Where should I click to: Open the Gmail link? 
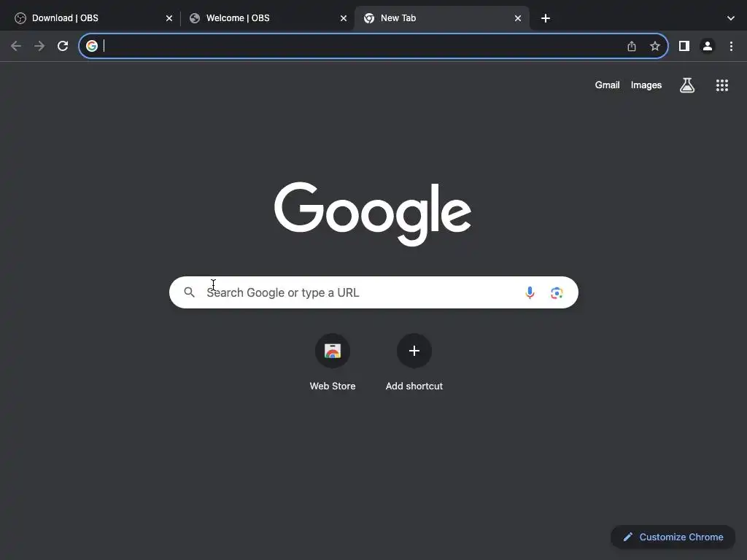pos(608,85)
